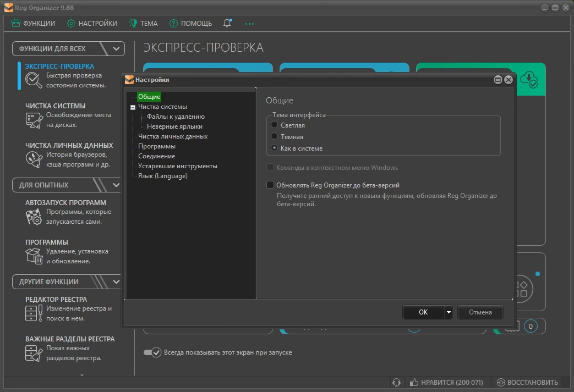574x392 pixels.
Task: Select the Темная theme radio button
Action: pyautogui.click(x=274, y=136)
